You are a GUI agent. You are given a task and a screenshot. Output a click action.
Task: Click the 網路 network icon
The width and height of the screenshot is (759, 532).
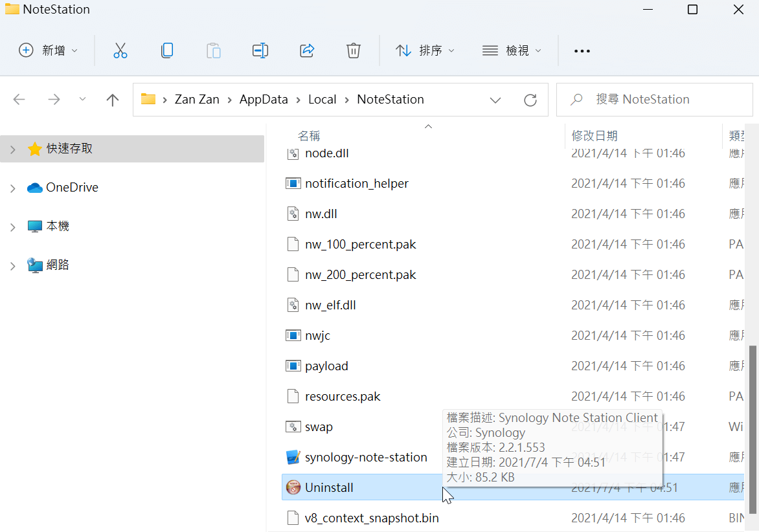tap(35, 265)
